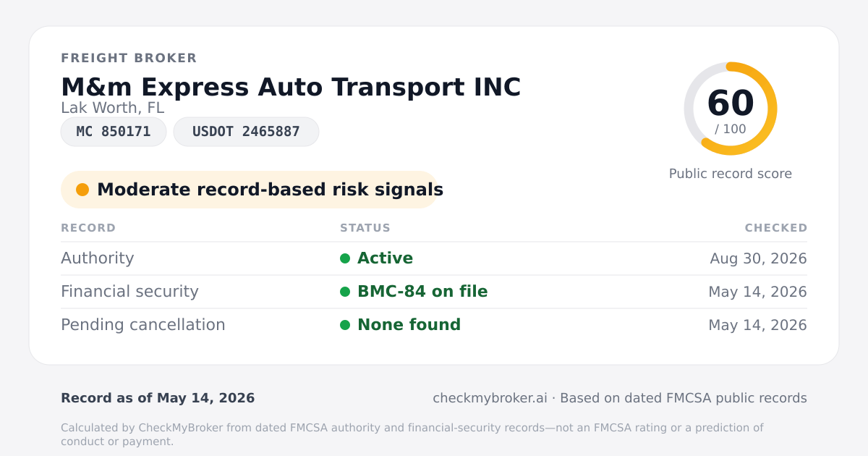Click the Aug 30, 2026 checked date
868x456 pixels.
[759, 258]
